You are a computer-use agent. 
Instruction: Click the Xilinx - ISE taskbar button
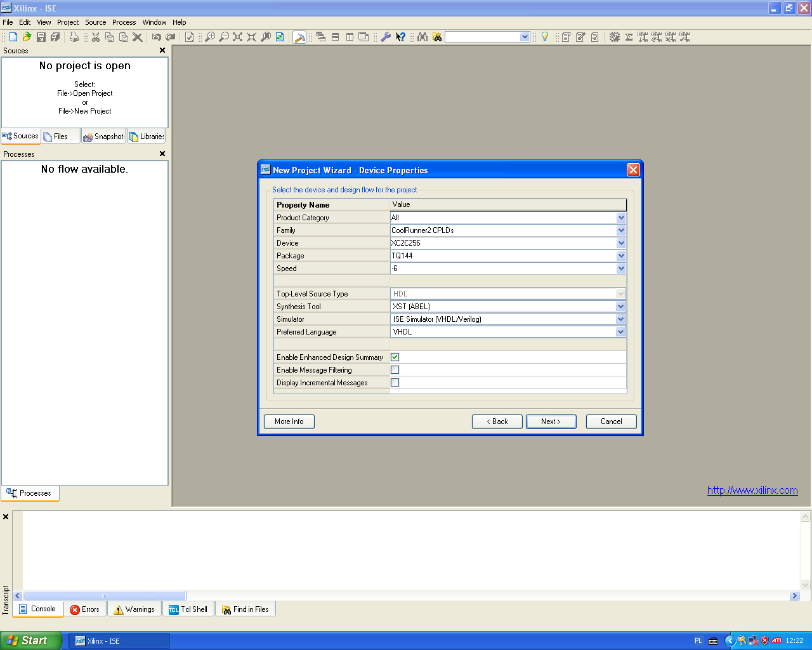(x=119, y=641)
